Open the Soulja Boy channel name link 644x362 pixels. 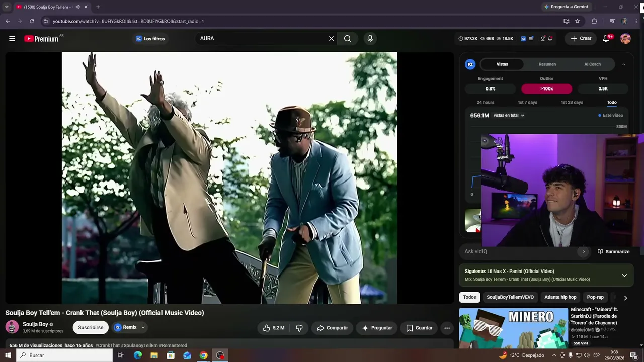35,324
